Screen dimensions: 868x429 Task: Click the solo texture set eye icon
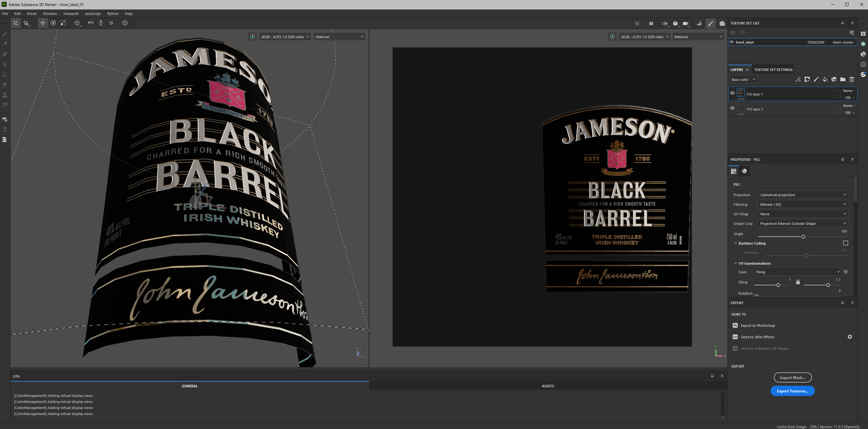pyautogui.click(x=743, y=33)
